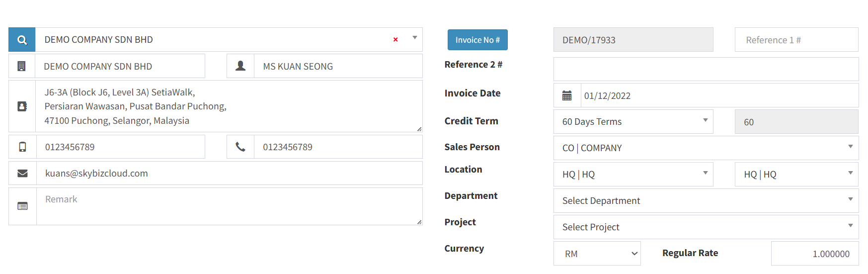Image resolution: width=868 pixels, height=274 pixels.
Task: Click the Remark text area
Action: point(229,206)
